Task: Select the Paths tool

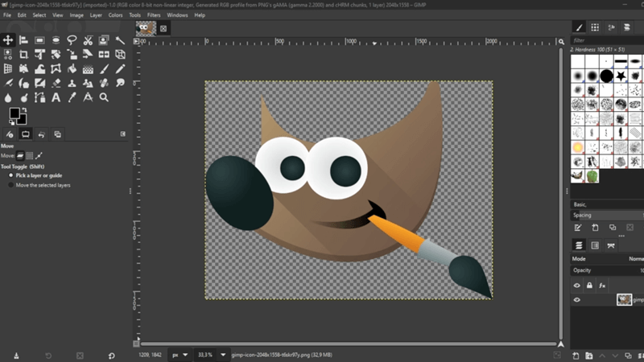Action: 39,97
